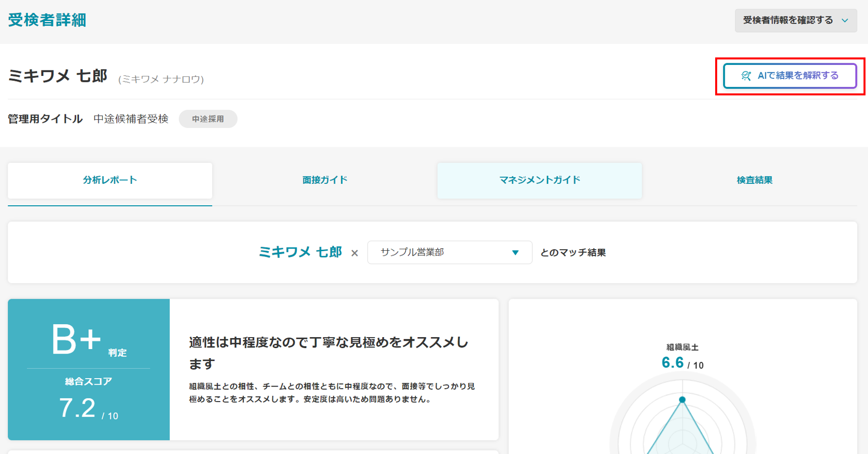Click the 組織風土 6.6 score label
This screenshot has width=868, height=454.
click(x=682, y=362)
